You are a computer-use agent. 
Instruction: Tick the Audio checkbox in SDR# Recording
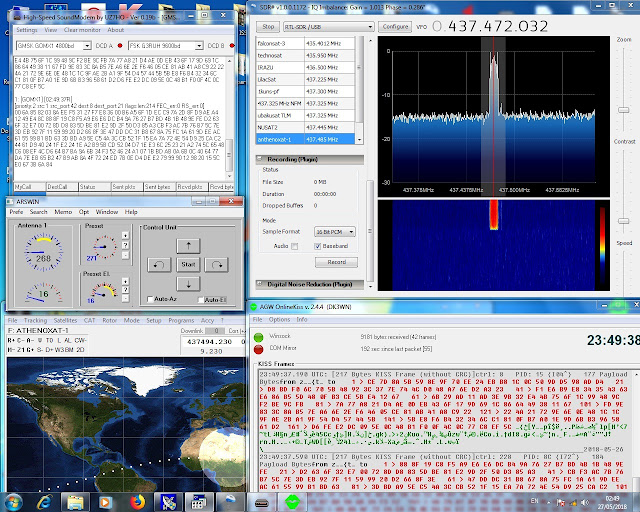[295, 246]
